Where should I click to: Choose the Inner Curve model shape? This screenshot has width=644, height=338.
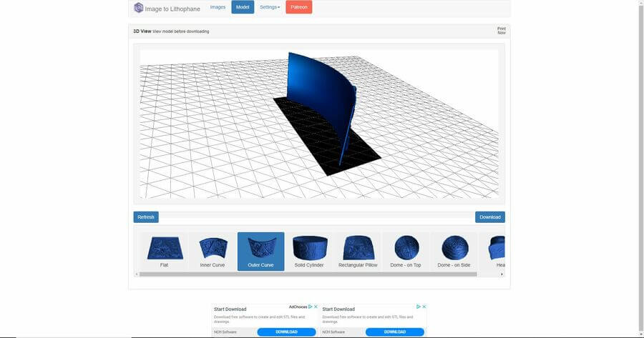click(x=213, y=250)
